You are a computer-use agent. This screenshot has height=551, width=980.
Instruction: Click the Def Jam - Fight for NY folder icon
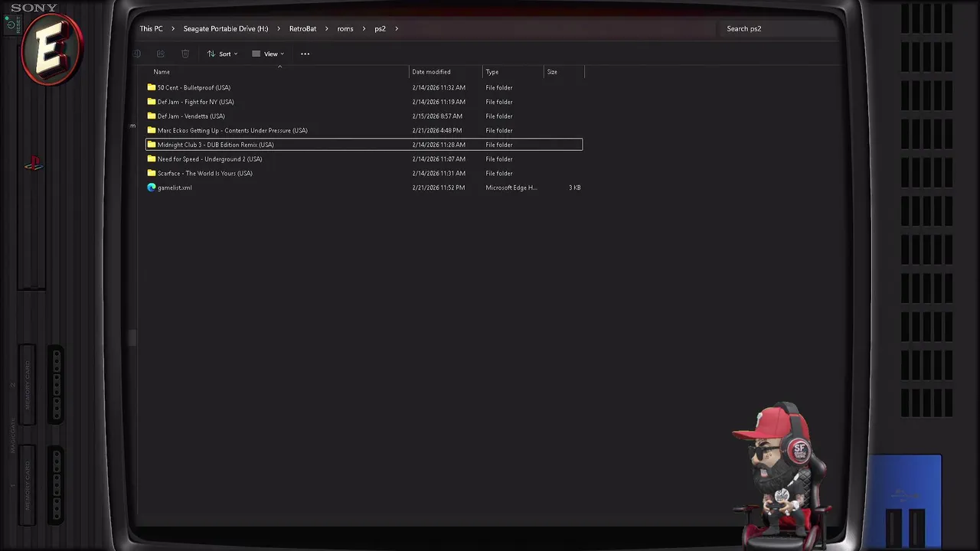click(152, 102)
